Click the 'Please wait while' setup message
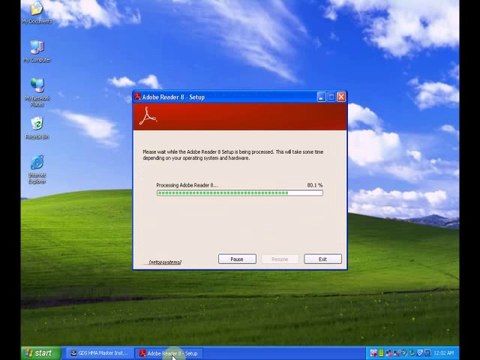 tap(233, 155)
